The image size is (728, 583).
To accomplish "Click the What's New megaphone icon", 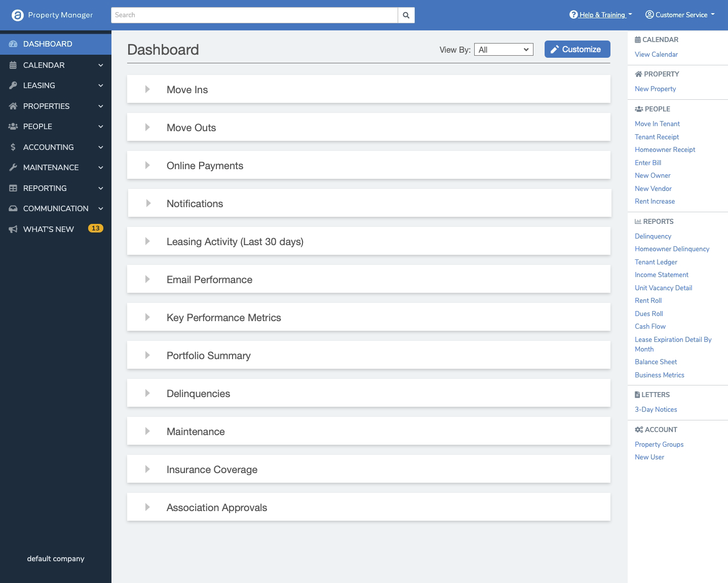I will pos(13,229).
